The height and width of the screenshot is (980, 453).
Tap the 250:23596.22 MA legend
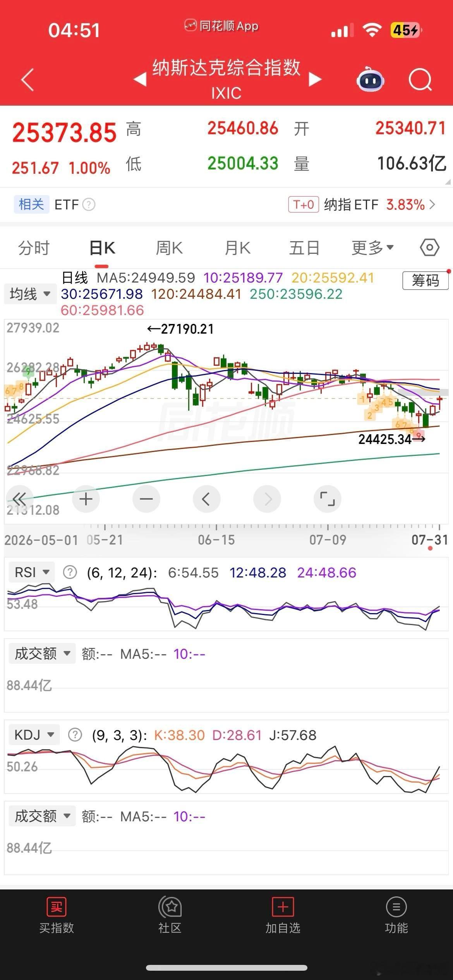296,294
